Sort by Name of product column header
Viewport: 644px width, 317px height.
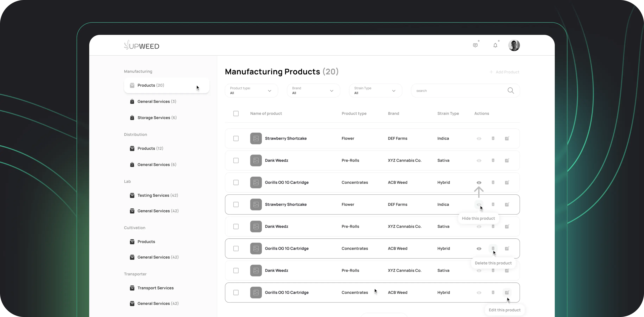266,114
